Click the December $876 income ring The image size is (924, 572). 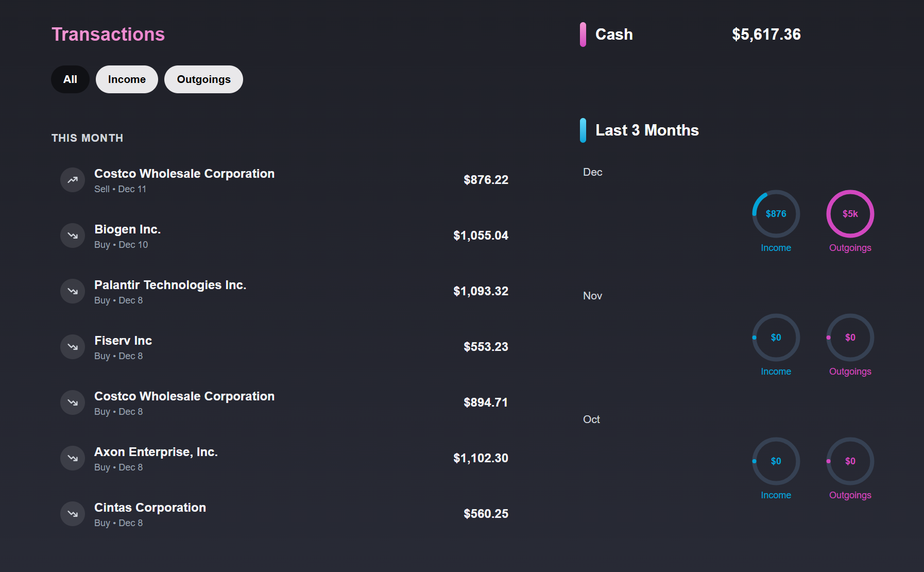point(776,214)
